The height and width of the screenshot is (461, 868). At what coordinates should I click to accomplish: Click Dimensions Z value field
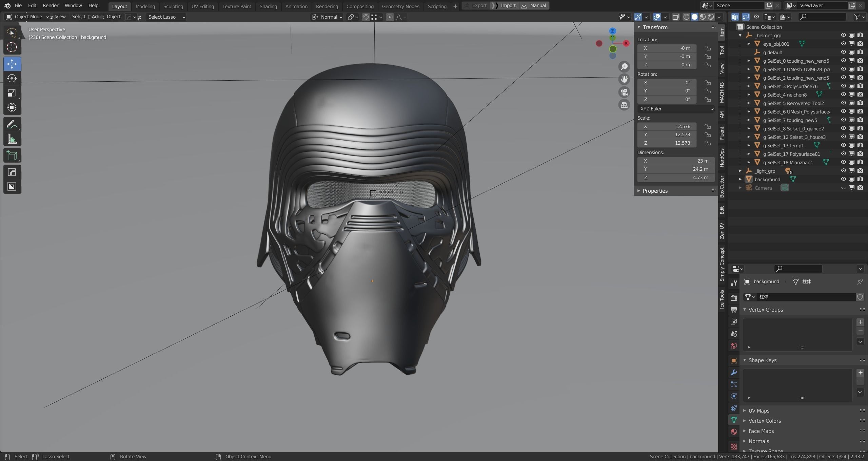pyautogui.click(x=676, y=177)
